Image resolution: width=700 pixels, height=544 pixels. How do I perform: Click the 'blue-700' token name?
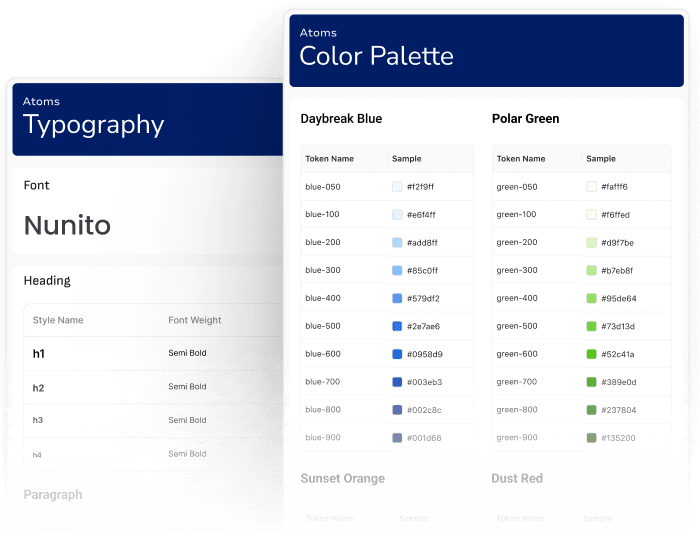323,382
